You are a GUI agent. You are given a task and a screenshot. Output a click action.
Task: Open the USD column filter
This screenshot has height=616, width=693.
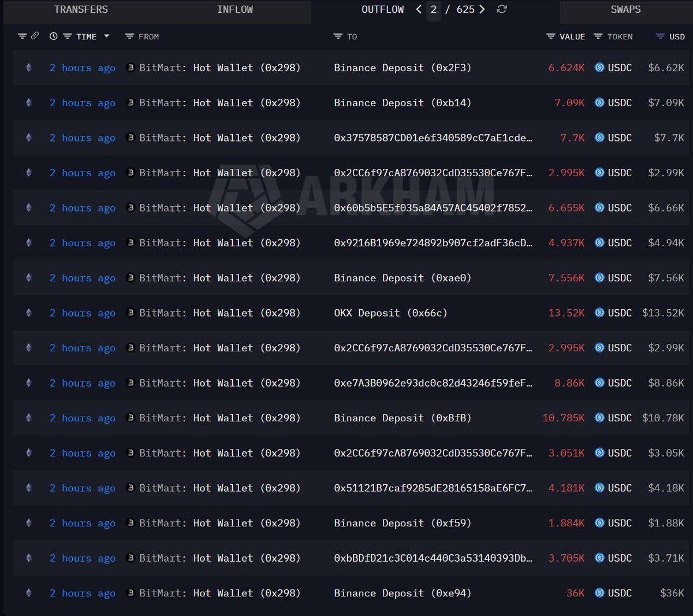coord(660,36)
